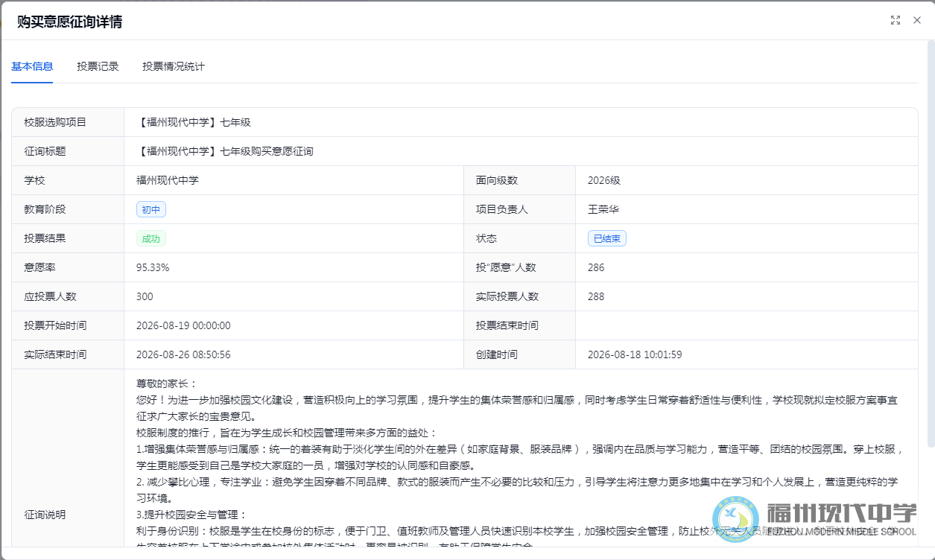This screenshot has width=935, height=560.
Task: Click the 投"愿意"人数 value 286
Action: tap(596, 267)
